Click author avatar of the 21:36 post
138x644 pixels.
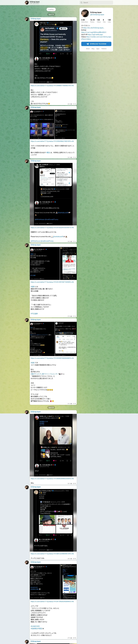pos(27,320)
